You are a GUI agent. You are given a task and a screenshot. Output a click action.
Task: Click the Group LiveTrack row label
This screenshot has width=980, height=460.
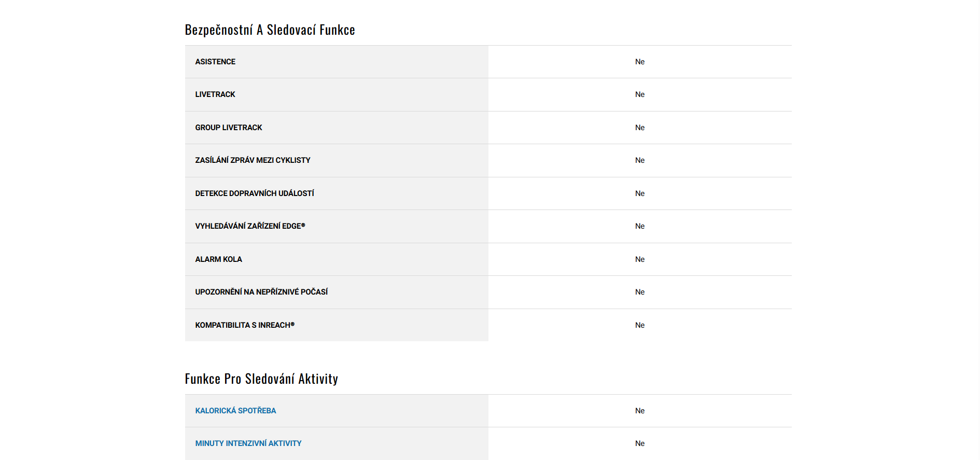click(229, 128)
